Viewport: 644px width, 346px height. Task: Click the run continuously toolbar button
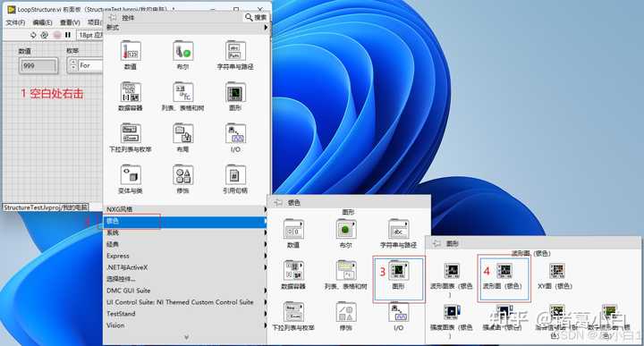point(45,35)
